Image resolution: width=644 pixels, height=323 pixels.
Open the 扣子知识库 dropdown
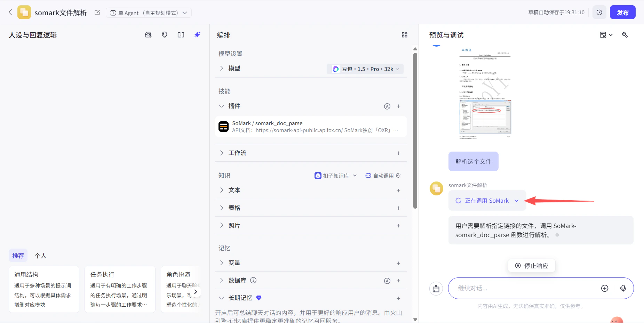(336, 176)
